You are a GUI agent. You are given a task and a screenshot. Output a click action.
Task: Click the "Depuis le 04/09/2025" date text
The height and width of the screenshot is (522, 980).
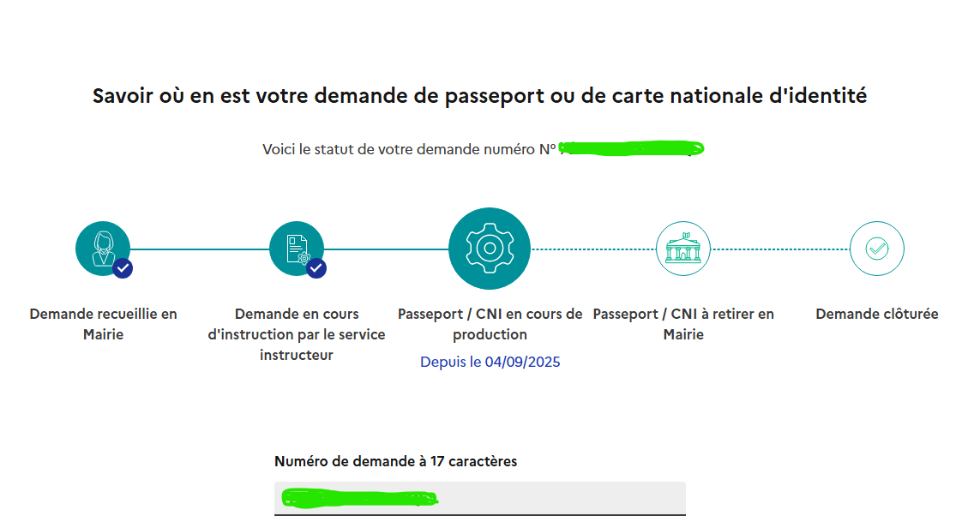(x=490, y=362)
